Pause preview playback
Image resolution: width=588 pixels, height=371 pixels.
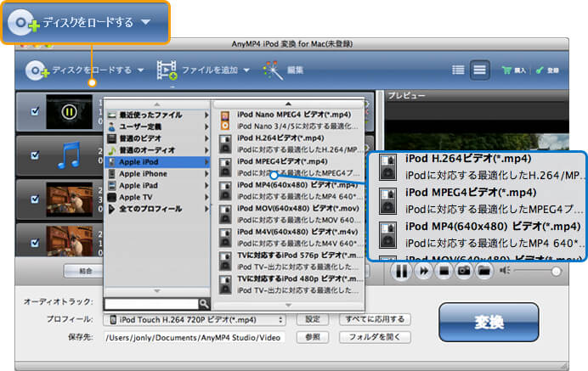(401, 272)
